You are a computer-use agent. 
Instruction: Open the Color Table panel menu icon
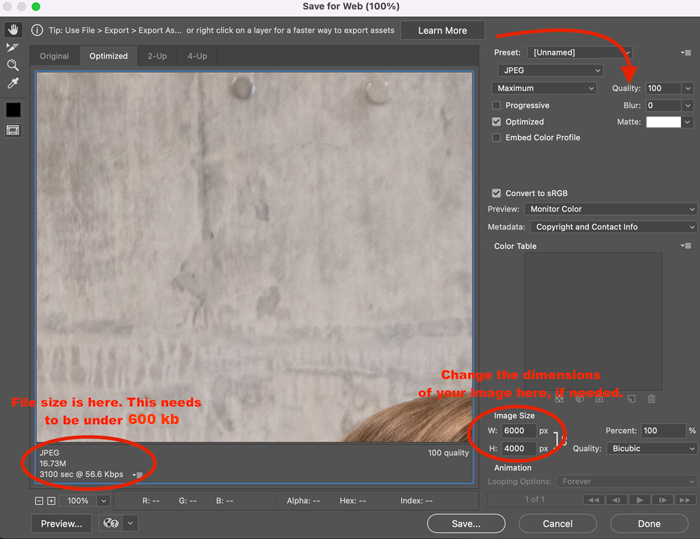686,246
